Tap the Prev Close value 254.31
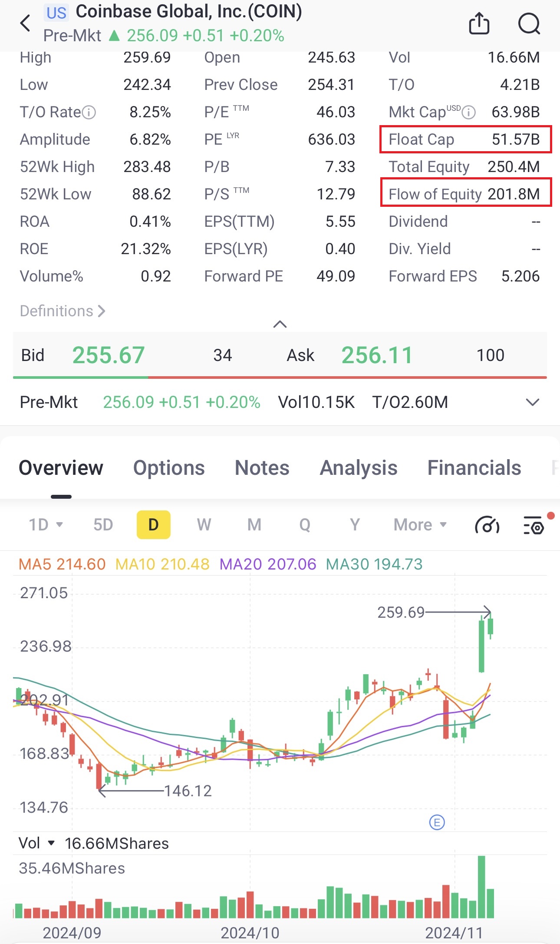The height and width of the screenshot is (944, 560). click(331, 85)
